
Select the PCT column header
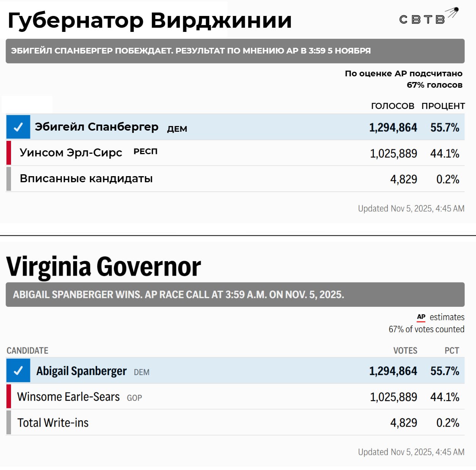coord(452,350)
